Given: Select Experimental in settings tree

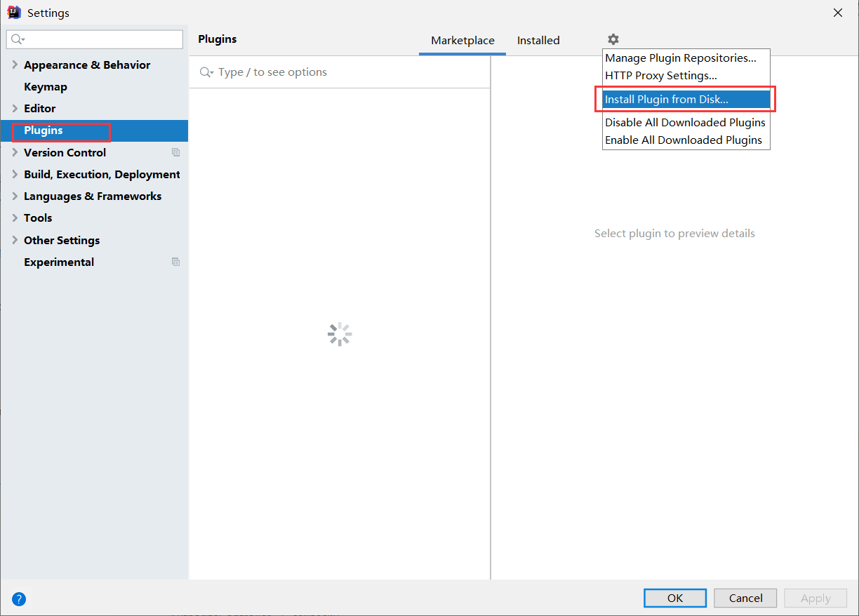Looking at the screenshot, I should [x=59, y=262].
